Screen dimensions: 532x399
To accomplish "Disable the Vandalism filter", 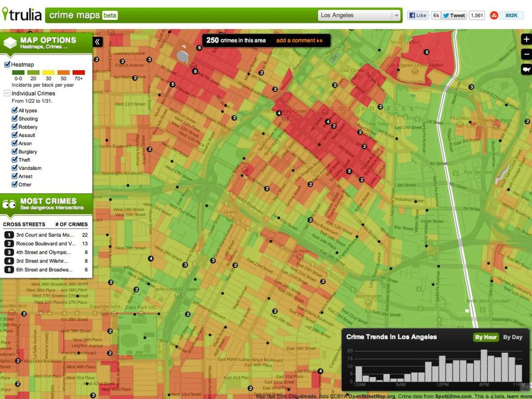I will (x=15, y=168).
